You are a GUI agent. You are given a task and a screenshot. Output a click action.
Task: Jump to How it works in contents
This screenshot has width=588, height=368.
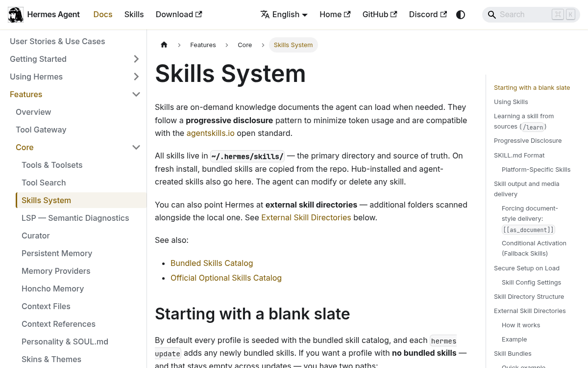tap(521, 325)
